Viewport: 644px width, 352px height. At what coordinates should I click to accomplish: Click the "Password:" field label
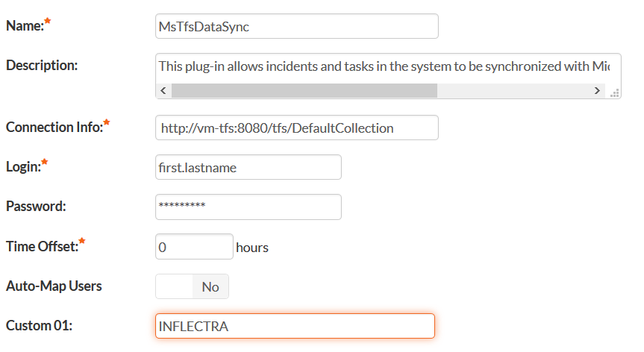[x=36, y=207]
